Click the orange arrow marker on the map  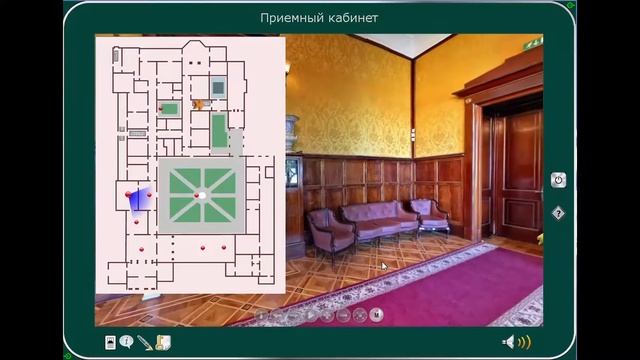[x=198, y=105]
